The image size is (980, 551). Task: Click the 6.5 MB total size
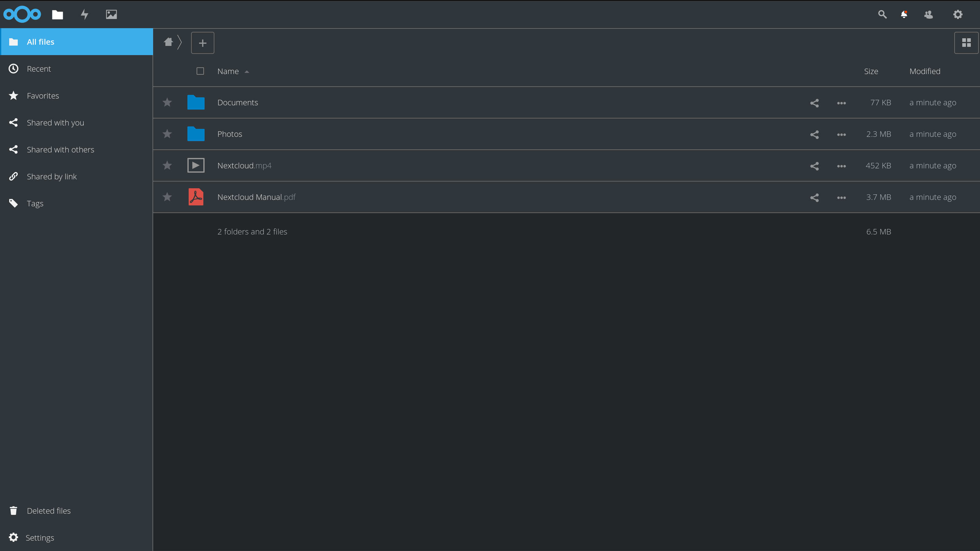(x=878, y=232)
